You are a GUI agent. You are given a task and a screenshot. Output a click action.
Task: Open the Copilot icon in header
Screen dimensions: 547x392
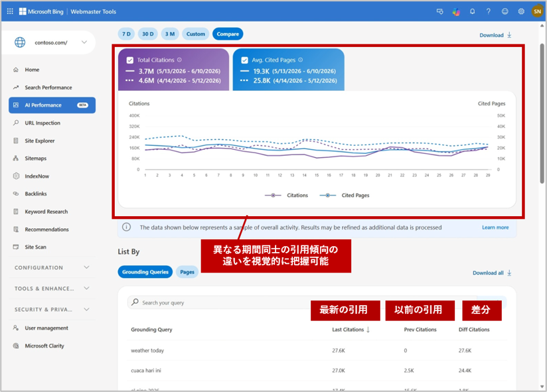click(456, 11)
